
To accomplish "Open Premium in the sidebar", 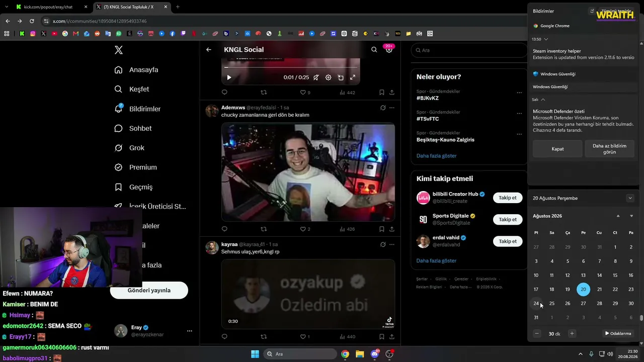I will (x=135, y=167).
